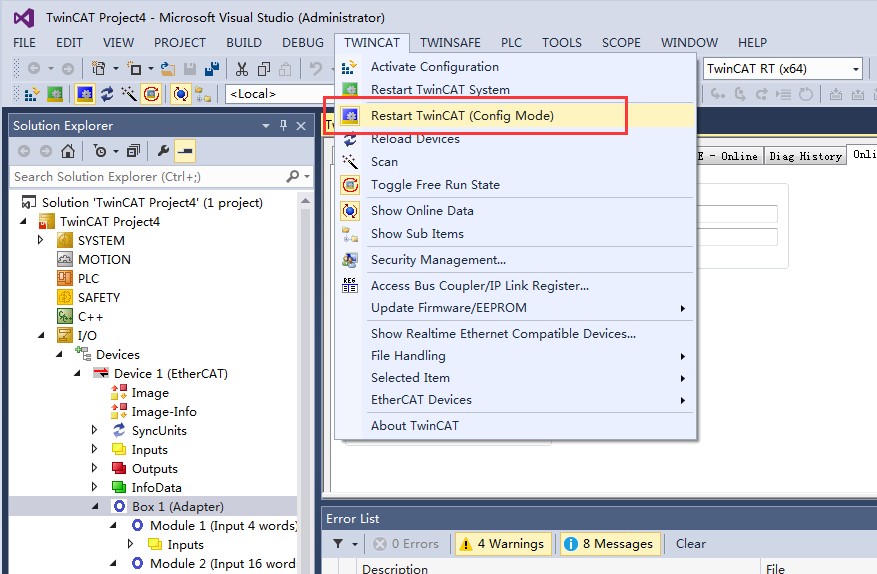Collapse Box 1 (Adapter) node
This screenshot has width=877, height=574.
[x=95, y=506]
